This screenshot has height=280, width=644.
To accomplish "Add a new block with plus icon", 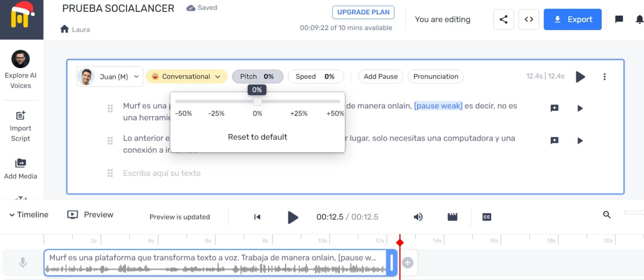I will pos(408,263).
